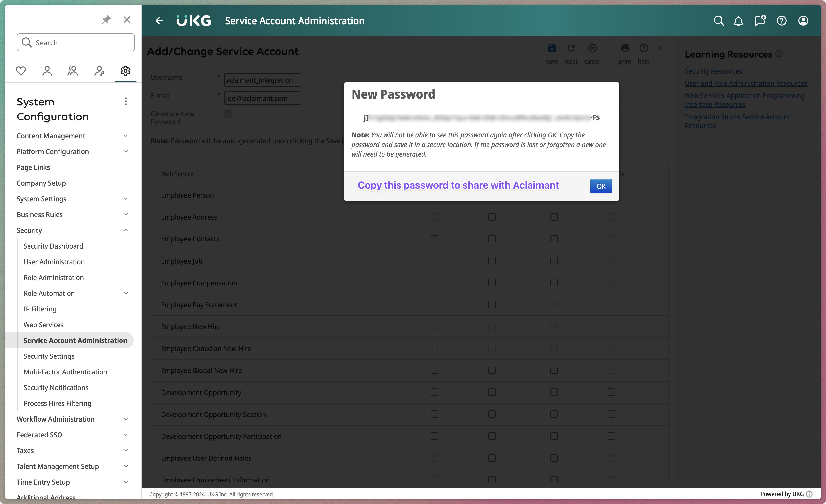This screenshot has width=826, height=504.
Task: Select the System Configuration gear tab
Action: 125,71
